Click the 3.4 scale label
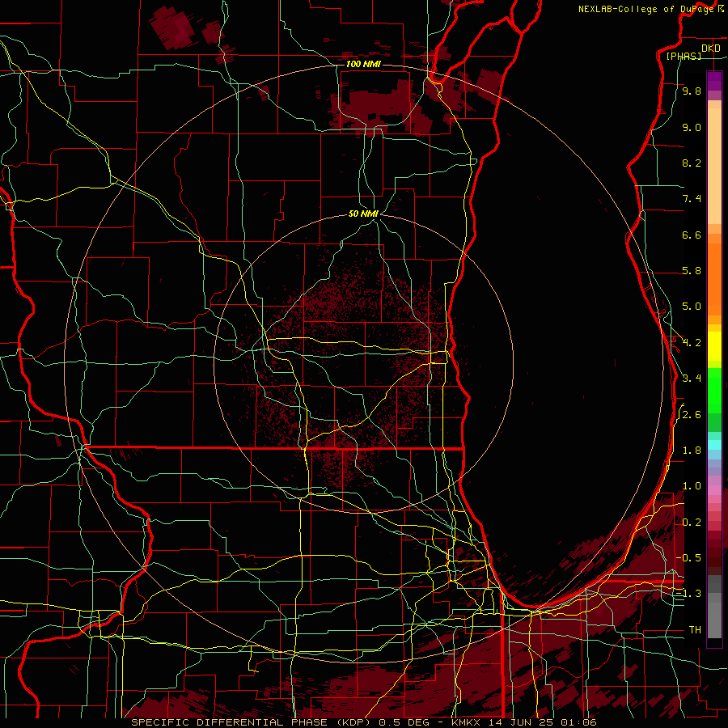Screen dimensions: 728x728 (692, 379)
